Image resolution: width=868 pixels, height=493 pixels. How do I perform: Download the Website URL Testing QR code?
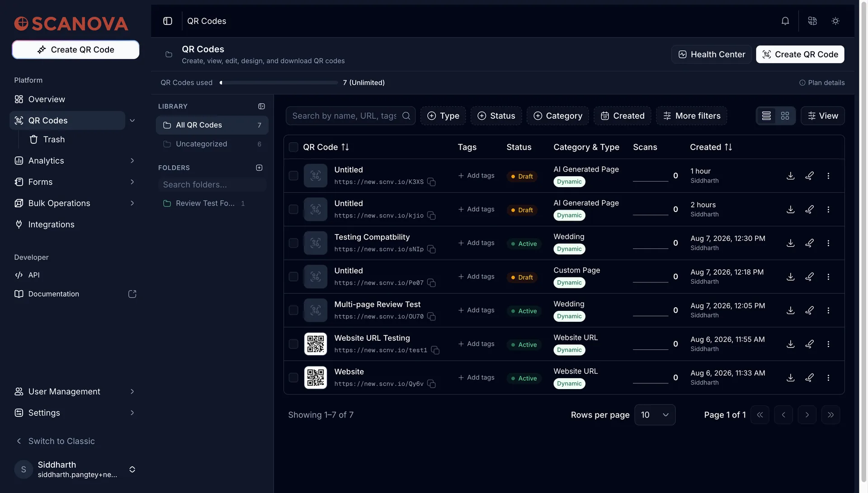[x=791, y=344]
